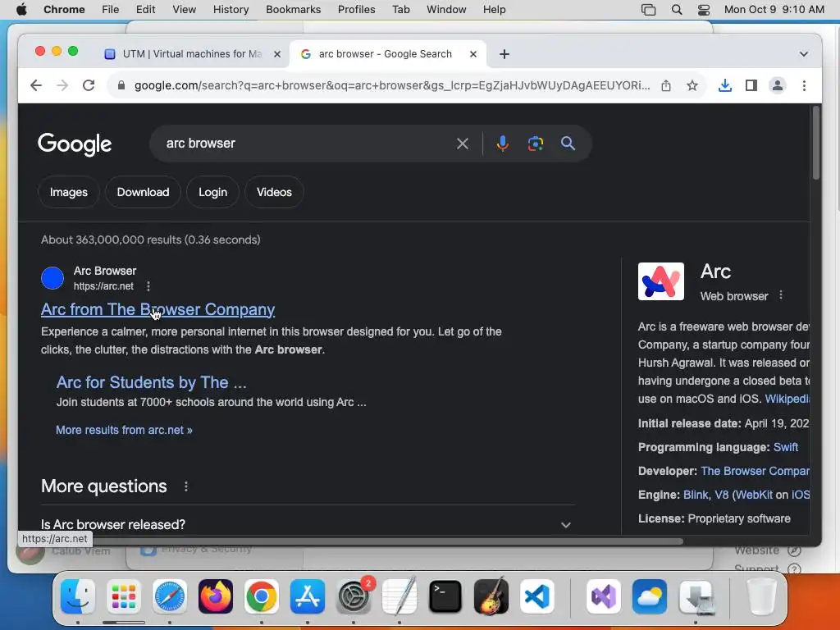Open the Window menu
Image resolution: width=840 pixels, height=630 pixels.
[446, 10]
